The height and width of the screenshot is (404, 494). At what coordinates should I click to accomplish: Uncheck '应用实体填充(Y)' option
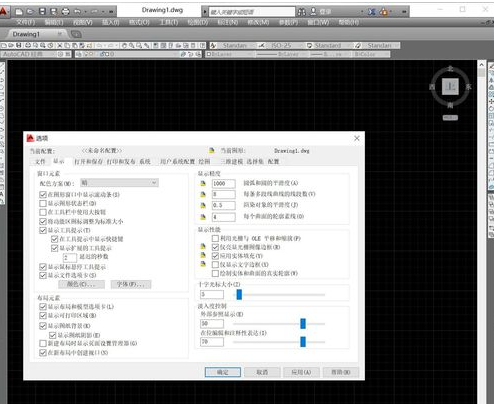pos(215,256)
